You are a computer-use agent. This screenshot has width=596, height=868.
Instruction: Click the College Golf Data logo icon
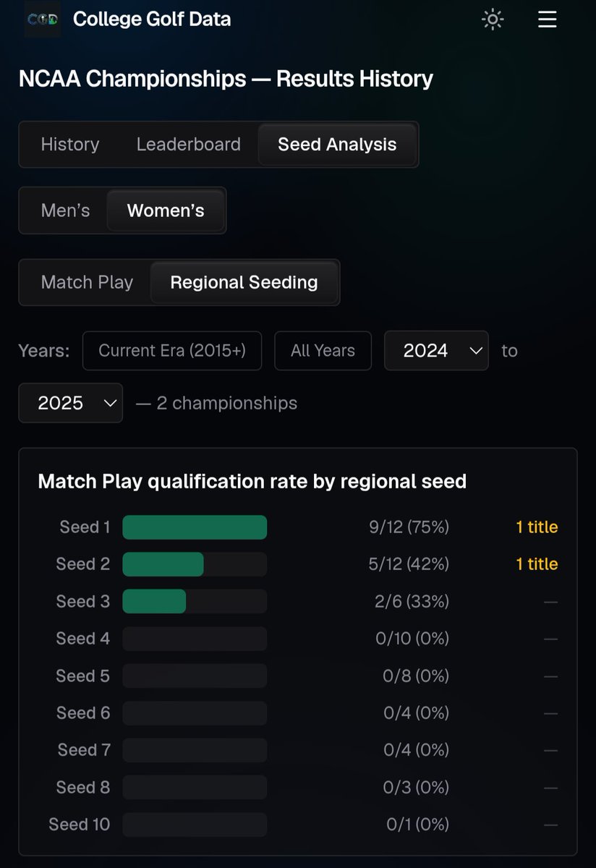(42, 19)
